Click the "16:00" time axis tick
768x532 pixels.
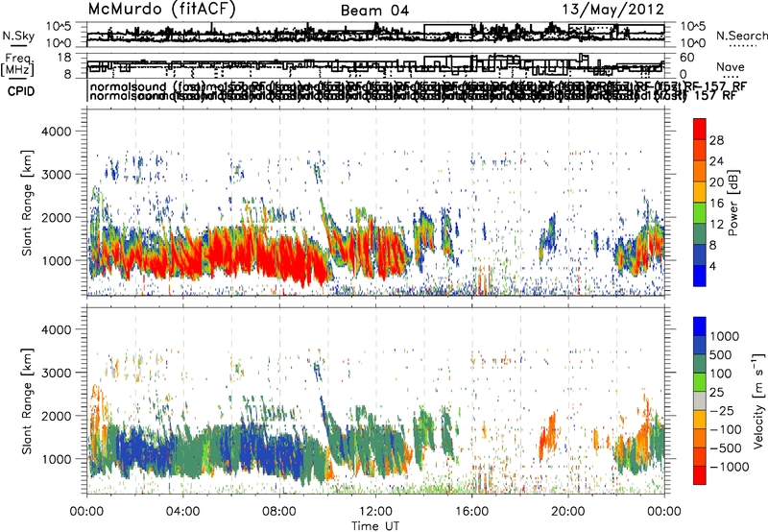[x=472, y=511]
